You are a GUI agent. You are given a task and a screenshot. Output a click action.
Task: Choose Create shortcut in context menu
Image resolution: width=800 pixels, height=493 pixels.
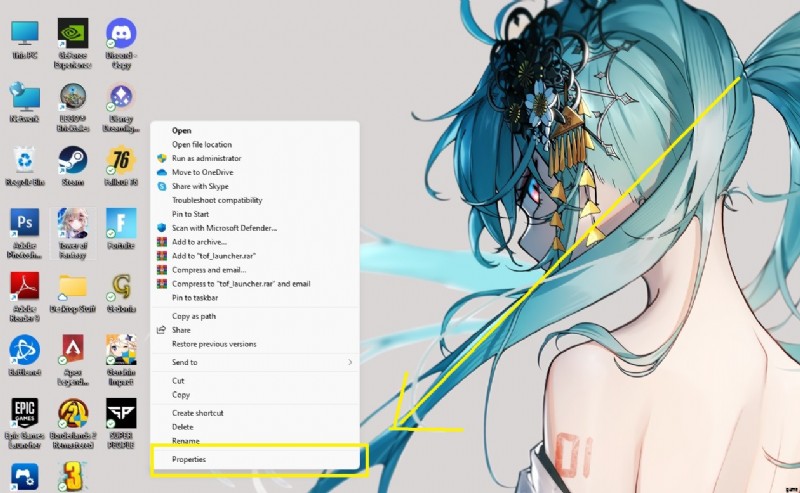click(197, 413)
